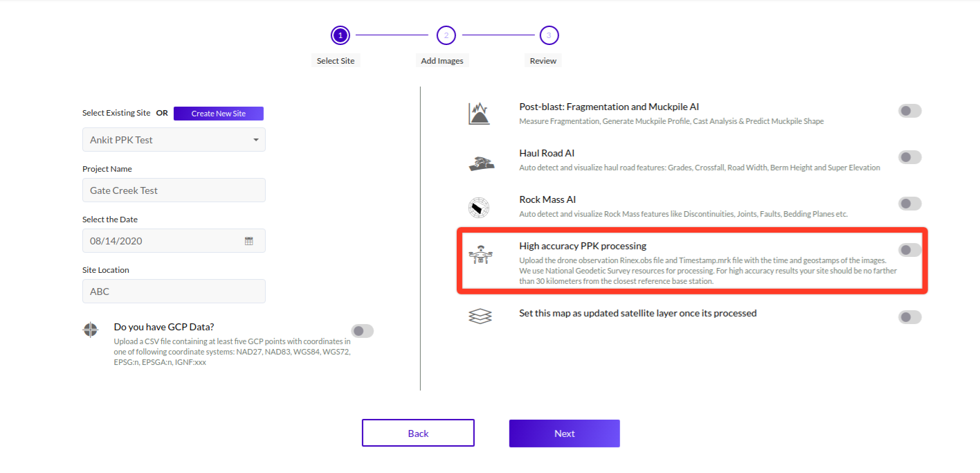
Task: Enable Post-blast Fragmentation and Muckpile AI toggle
Action: [x=909, y=111]
